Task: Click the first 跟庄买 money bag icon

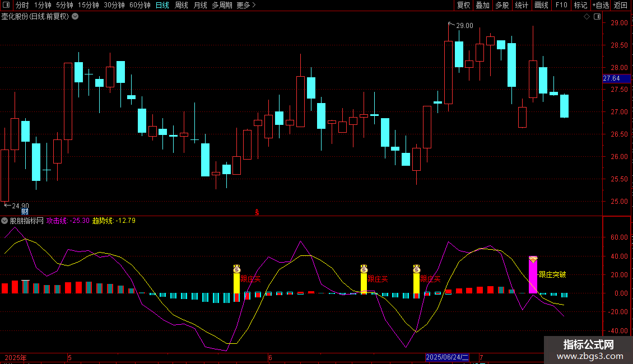Action: (237, 269)
